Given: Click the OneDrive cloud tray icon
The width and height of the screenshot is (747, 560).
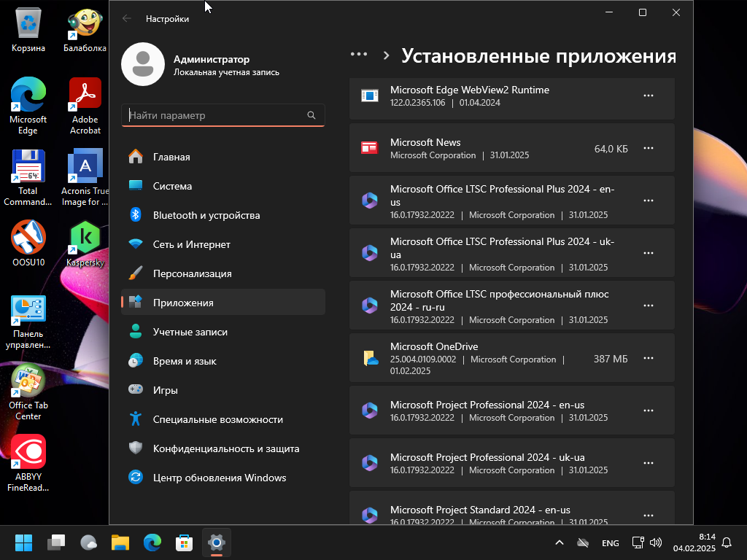Looking at the screenshot, I should 583,542.
